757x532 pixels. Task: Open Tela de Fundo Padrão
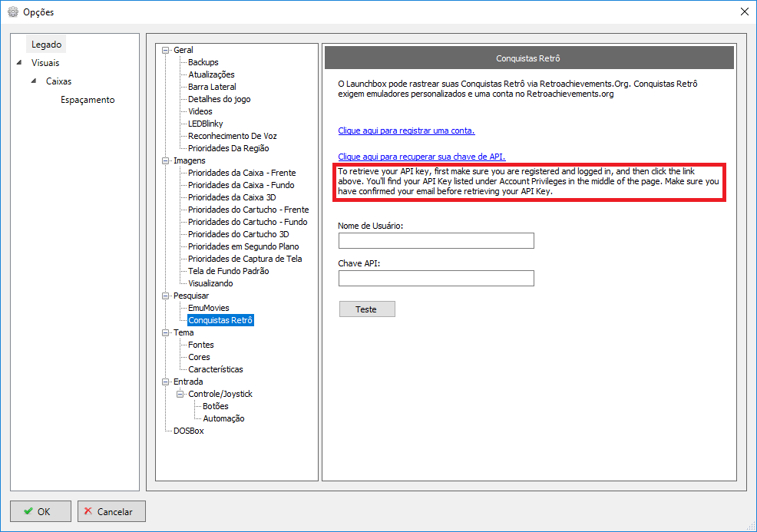click(228, 271)
